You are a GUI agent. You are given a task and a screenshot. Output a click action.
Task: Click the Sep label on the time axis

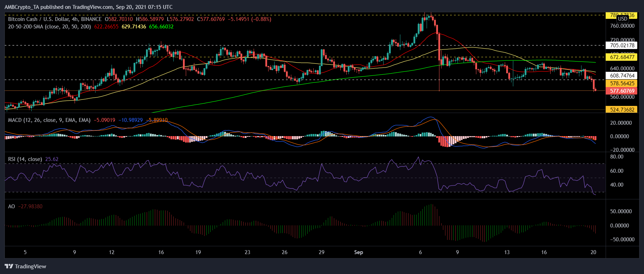359,252
